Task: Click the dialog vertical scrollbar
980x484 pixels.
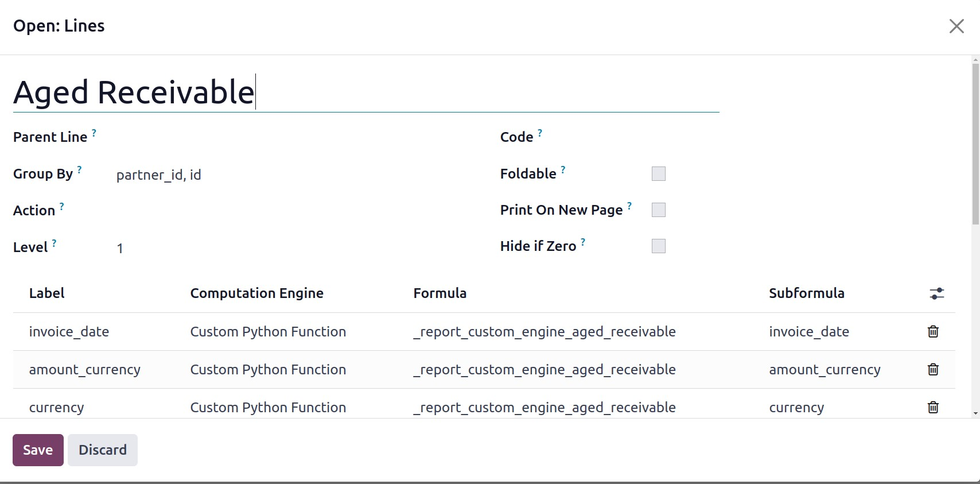Action: [975, 144]
